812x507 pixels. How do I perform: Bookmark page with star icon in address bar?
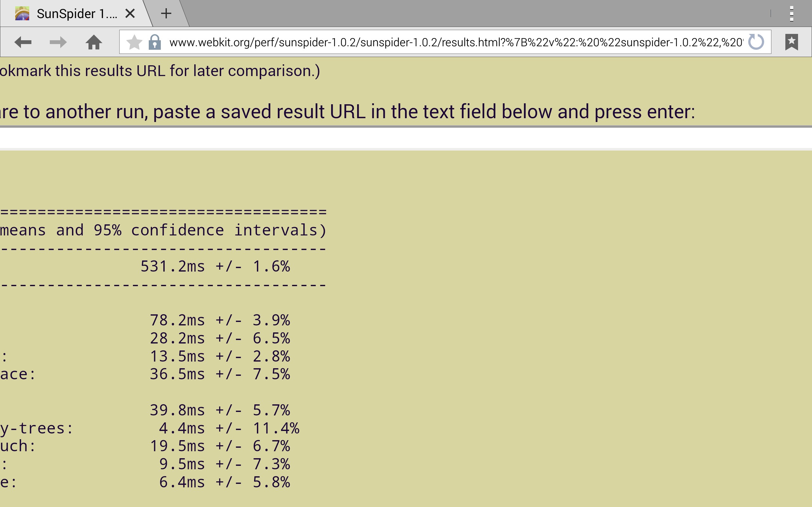134,42
